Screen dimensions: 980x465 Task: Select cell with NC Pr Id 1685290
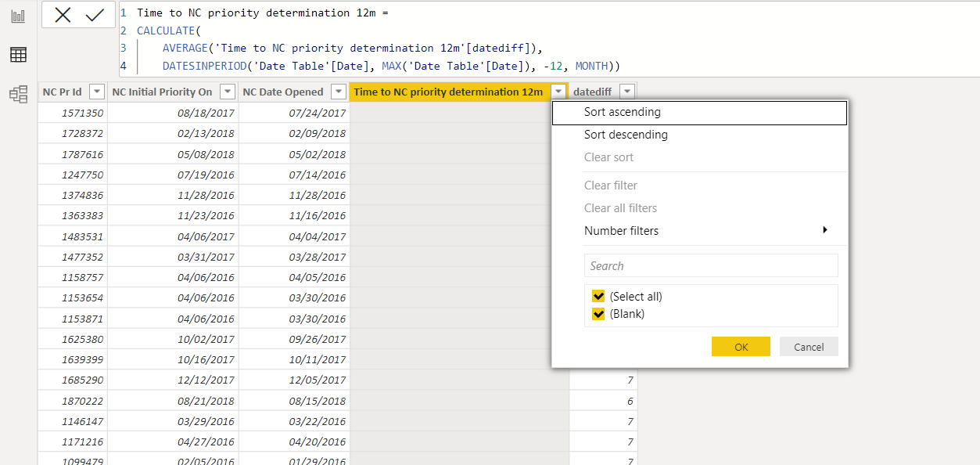(x=73, y=380)
